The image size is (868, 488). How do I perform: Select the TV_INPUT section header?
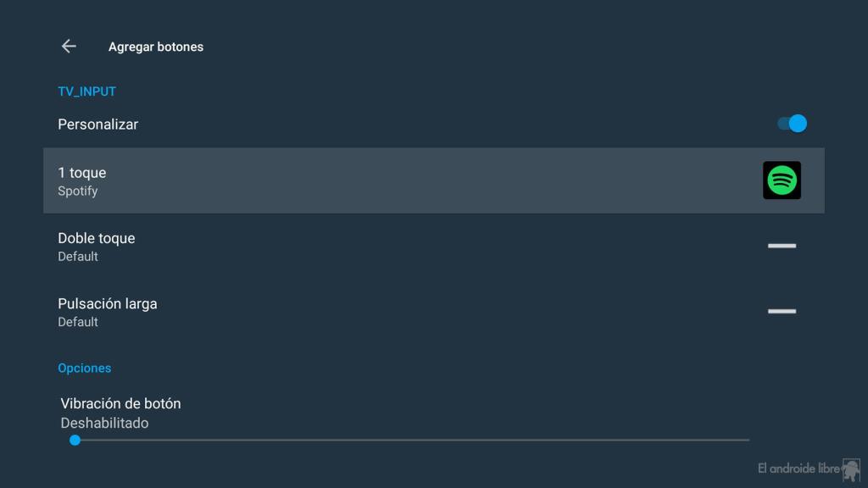coord(86,91)
